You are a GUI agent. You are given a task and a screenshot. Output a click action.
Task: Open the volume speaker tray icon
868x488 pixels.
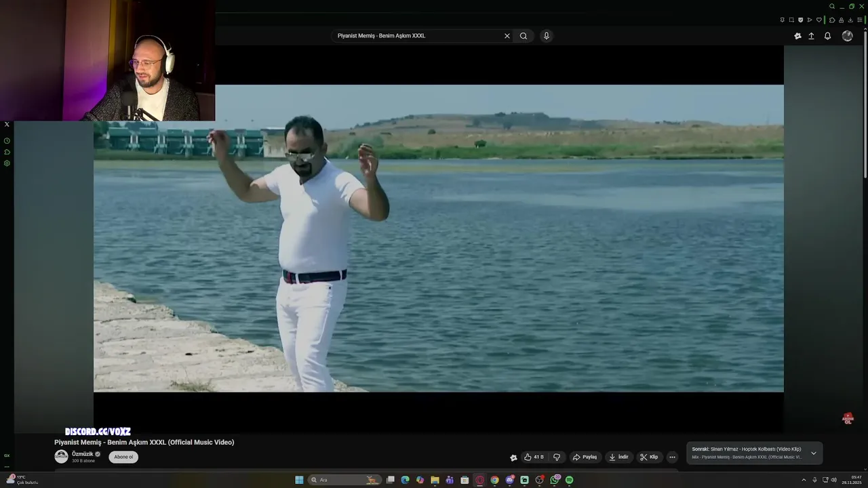[x=833, y=480]
